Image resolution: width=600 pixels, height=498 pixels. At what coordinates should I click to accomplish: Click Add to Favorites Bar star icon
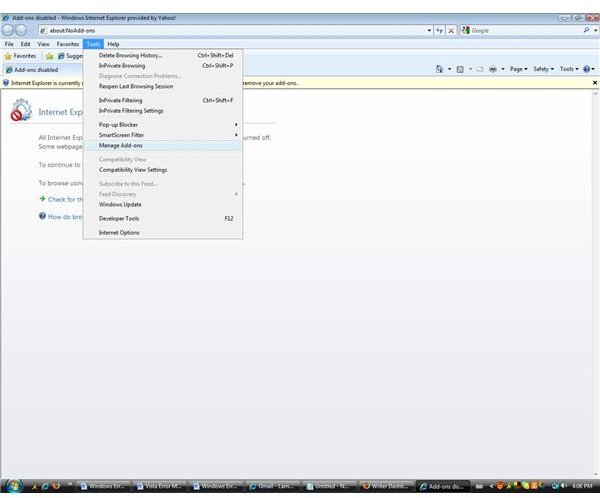coord(49,56)
